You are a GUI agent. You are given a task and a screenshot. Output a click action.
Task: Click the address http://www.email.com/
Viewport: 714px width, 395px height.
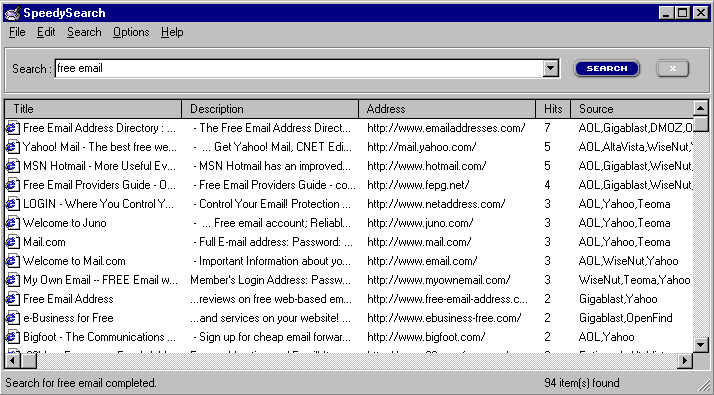click(422, 261)
